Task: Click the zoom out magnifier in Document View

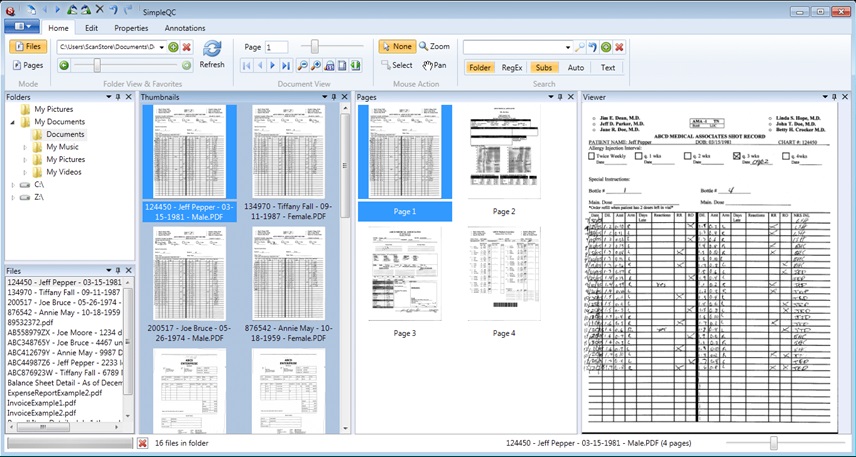Action: pos(302,66)
